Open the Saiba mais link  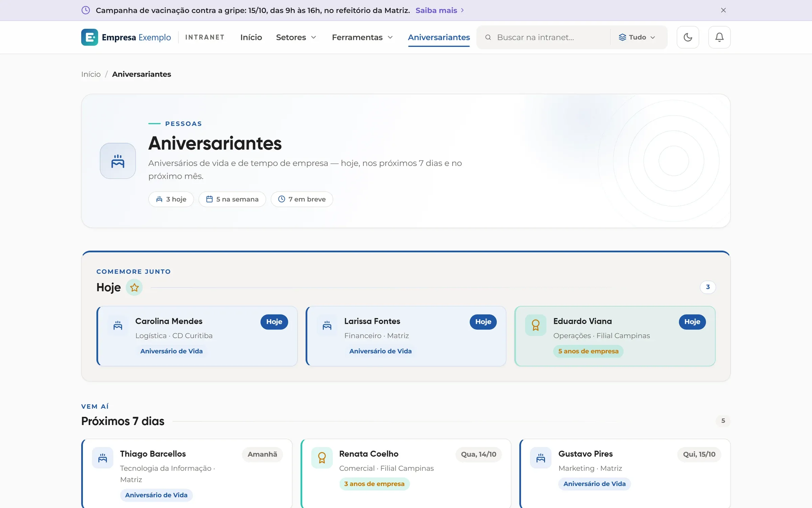[x=439, y=10]
